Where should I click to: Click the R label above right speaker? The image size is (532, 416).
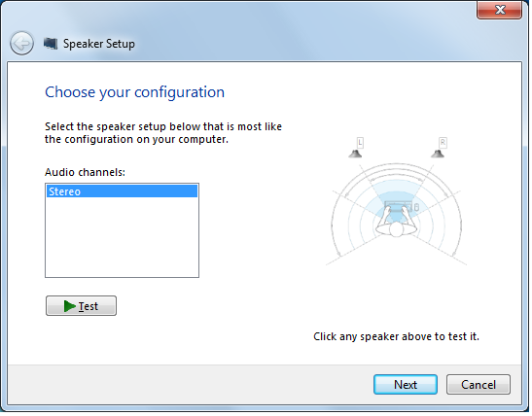tap(443, 143)
